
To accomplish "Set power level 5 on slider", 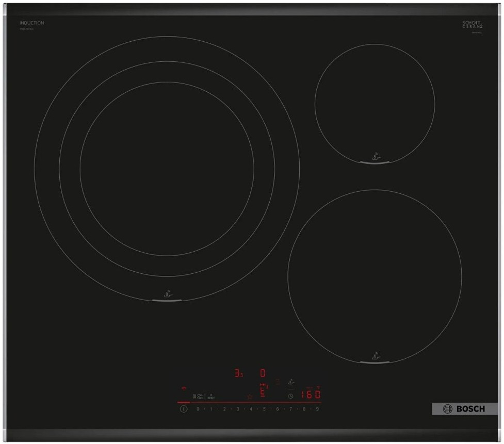I will 264,409.
